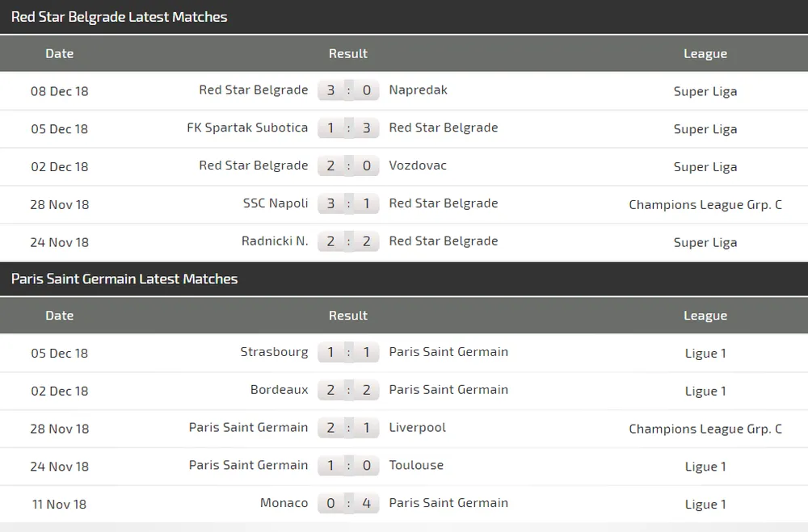Click the Red Star Belgrade Latest Matches header
Screen dimensions: 808x532
coord(119,17)
